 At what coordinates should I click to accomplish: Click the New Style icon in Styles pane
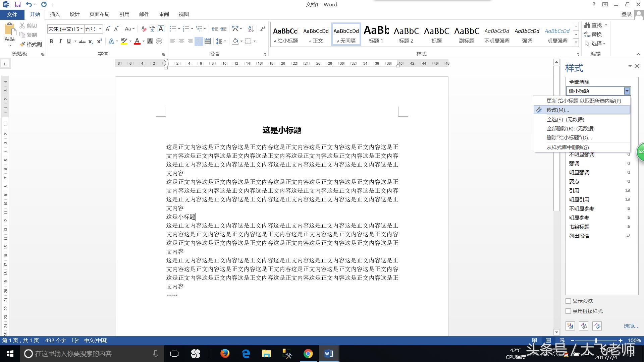pos(570,325)
